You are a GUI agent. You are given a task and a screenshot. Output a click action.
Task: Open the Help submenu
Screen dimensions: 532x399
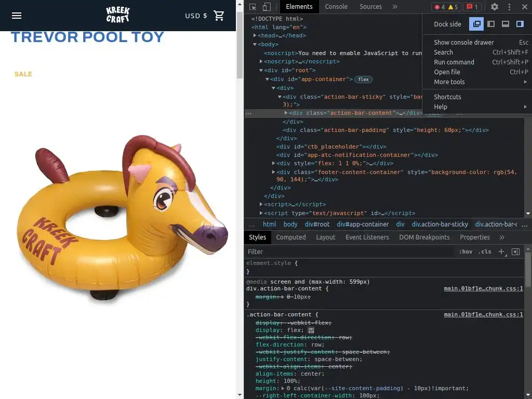point(477,107)
